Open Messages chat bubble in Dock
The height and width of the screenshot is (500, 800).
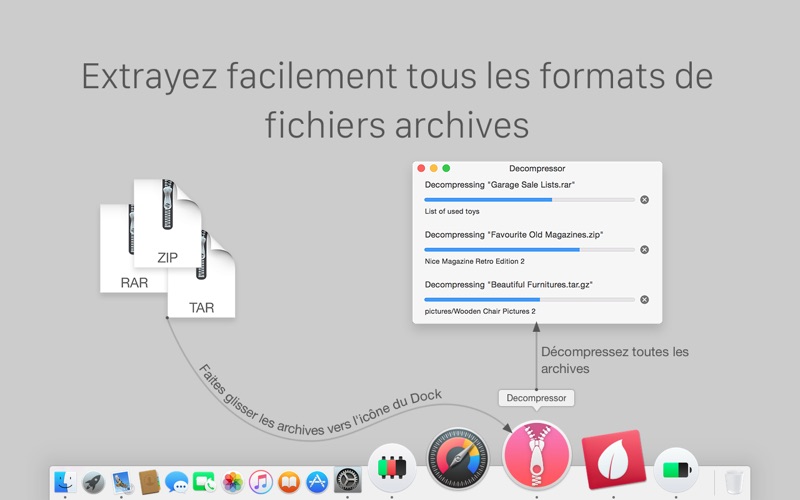(177, 482)
